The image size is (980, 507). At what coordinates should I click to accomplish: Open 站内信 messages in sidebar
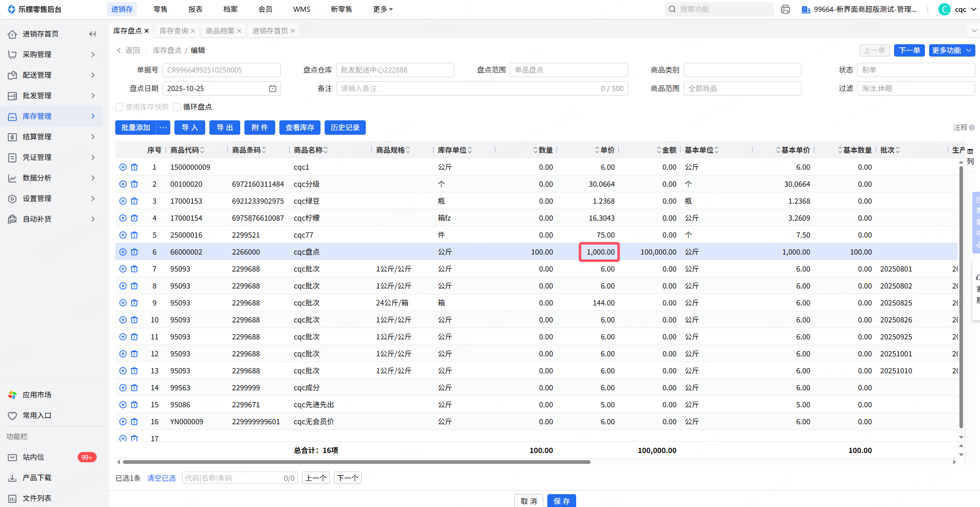(33, 457)
